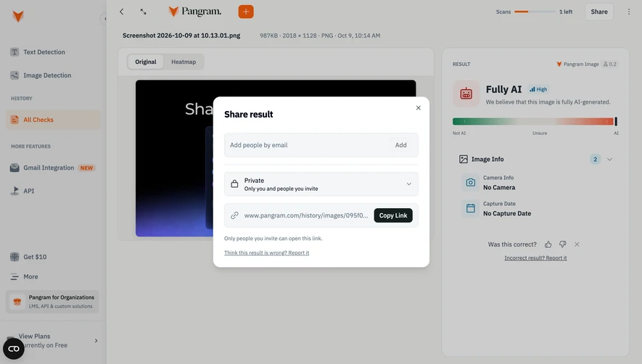
Task: Click the expand fullscreen arrows icon
Action: pyautogui.click(x=143, y=12)
